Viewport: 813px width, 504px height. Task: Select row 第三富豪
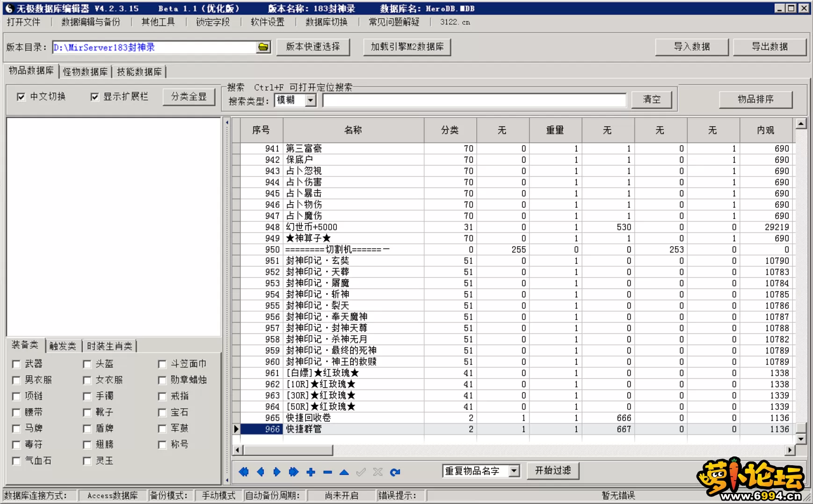tap(516, 149)
